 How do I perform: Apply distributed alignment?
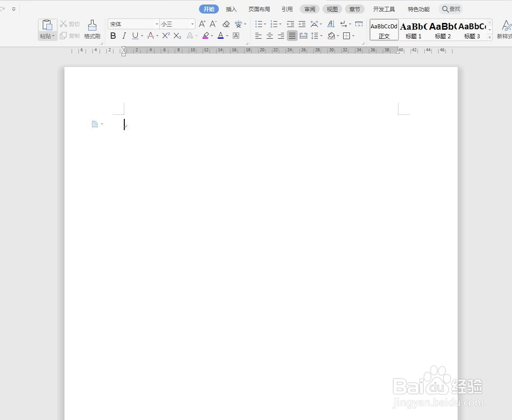(304, 36)
